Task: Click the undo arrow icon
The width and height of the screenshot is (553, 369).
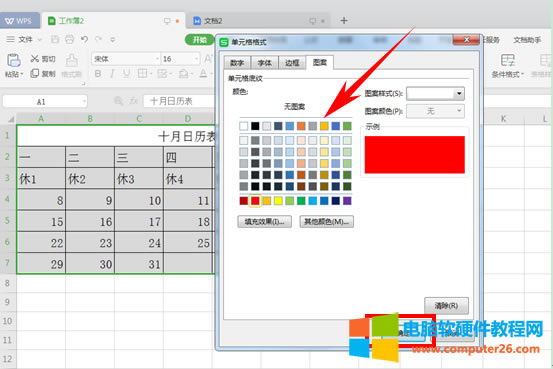Action: click(x=84, y=39)
